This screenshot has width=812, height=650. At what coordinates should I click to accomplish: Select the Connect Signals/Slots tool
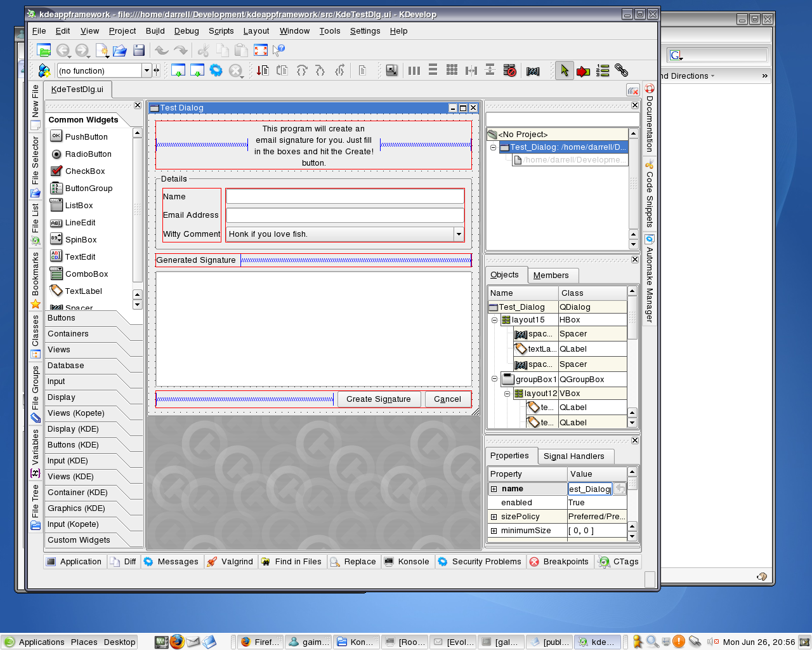click(583, 70)
